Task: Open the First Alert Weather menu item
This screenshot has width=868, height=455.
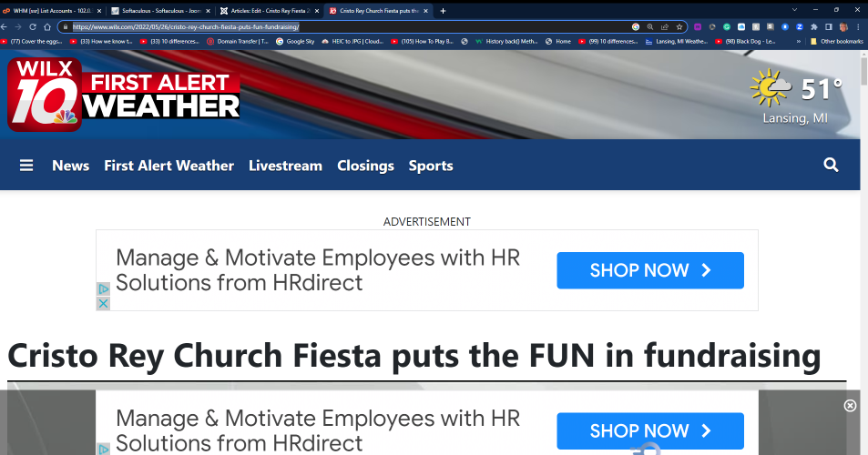Action: tap(168, 166)
